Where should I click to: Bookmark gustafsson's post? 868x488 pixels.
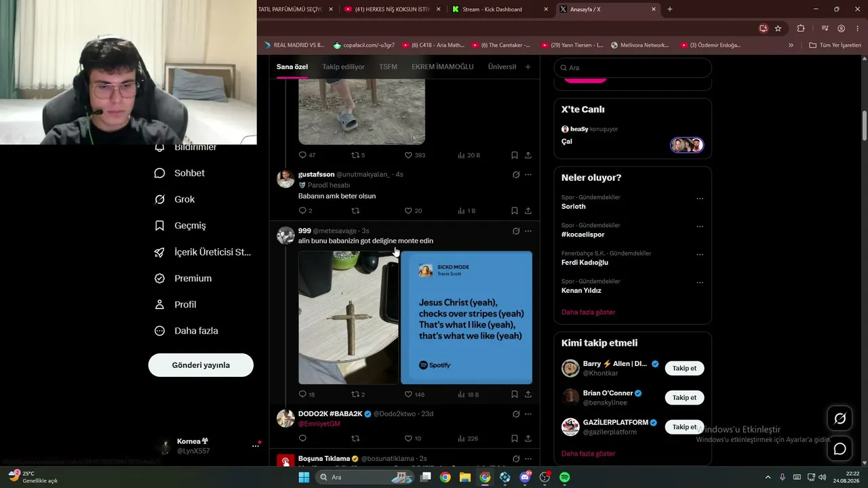coord(515,211)
